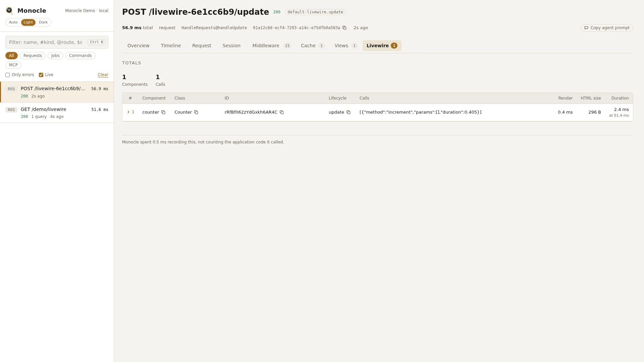Enable the Only errors checkbox
This screenshot has height=362, width=644.
click(x=7, y=75)
